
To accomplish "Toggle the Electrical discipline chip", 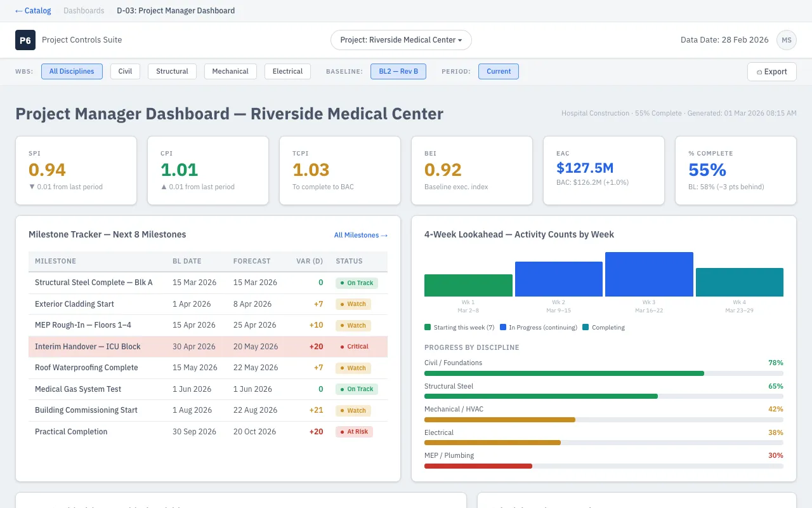I will [287, 72].
